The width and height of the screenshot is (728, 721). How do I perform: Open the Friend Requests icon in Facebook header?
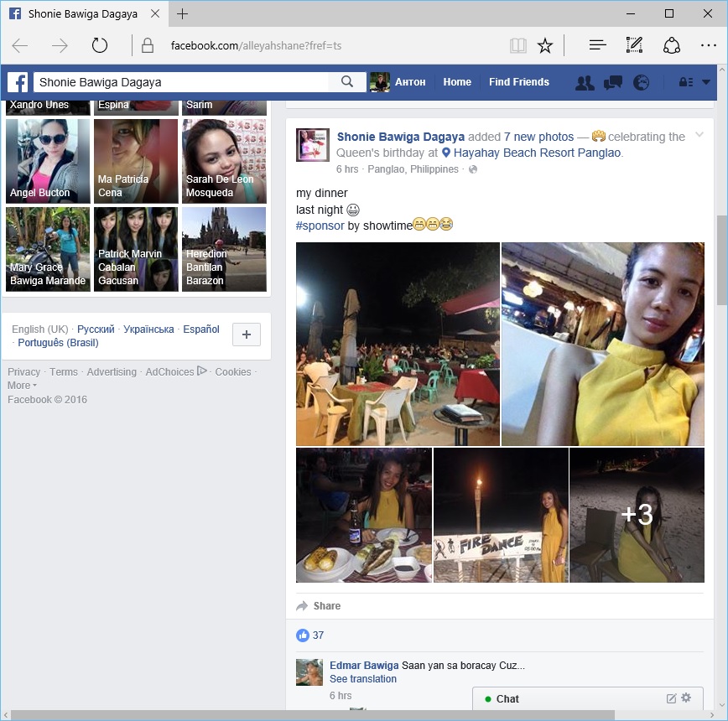tap(585, 82)
